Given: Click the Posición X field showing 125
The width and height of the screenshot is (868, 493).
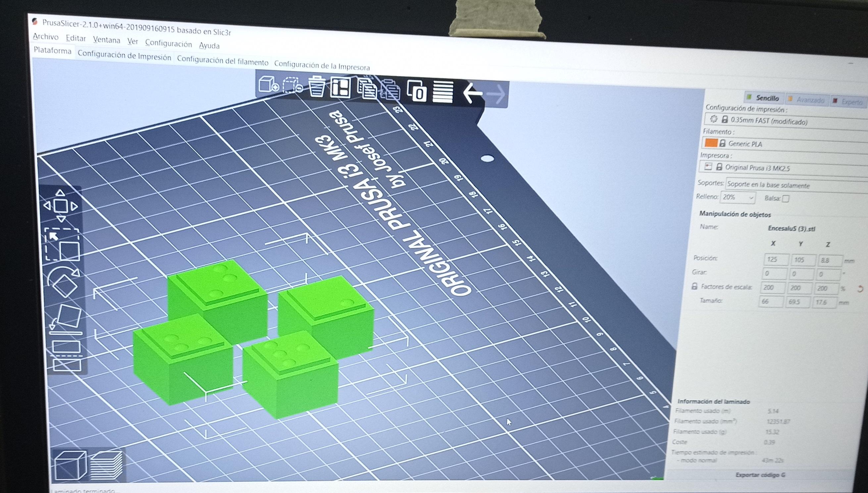Looking at the screenshot, I should 776,260.
